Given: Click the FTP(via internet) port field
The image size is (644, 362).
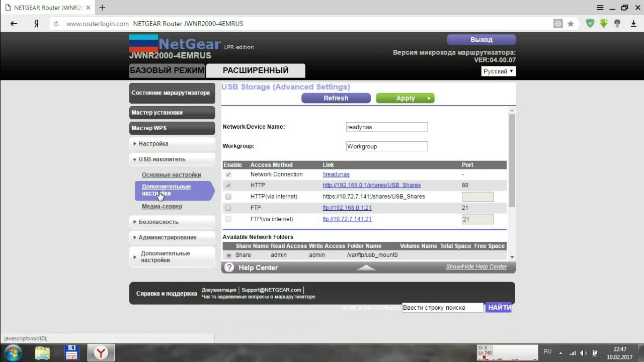Looking at the screenshot, I should [477, 219].
